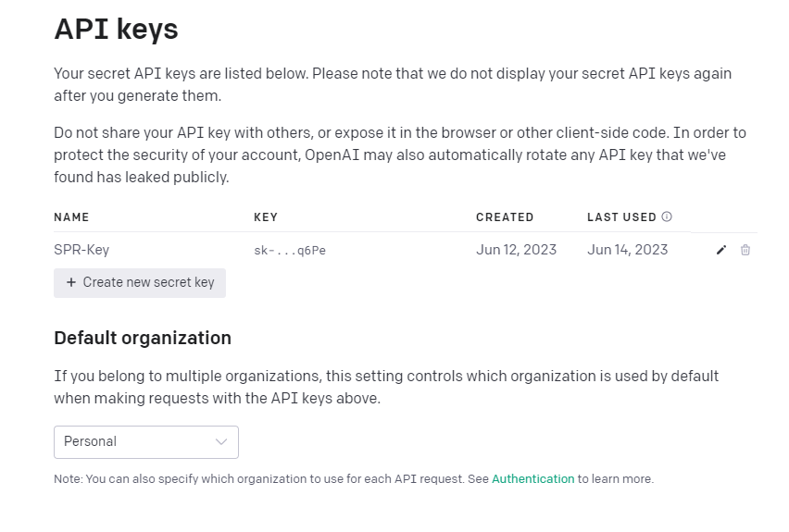789x532 pixels.
Task: Open the Personal organization combo box
Action: [x=145, y=442]
